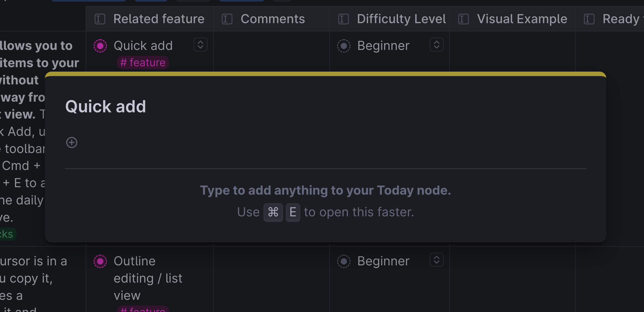
Task: Select the first row Beginner bullet
Action: [344, 46]
